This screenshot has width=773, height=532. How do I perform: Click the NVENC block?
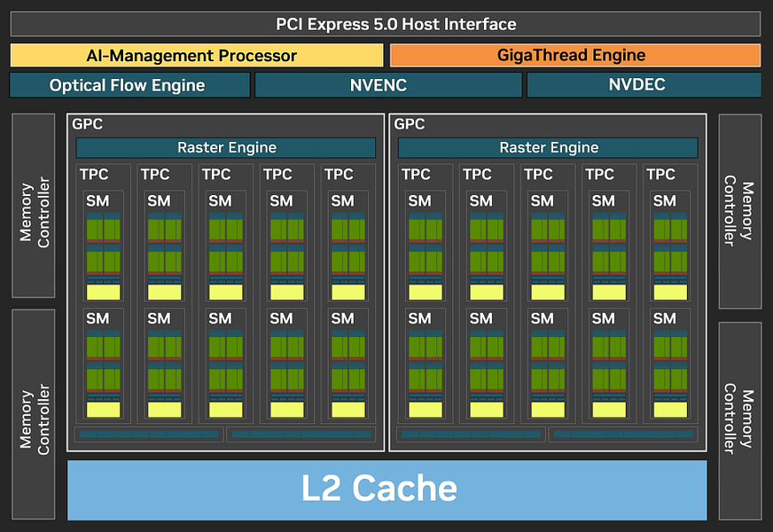pos(388,85)
